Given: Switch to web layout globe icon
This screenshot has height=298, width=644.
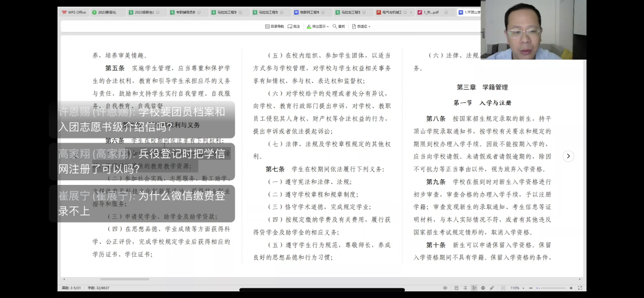Looking at the screenshot, I should pyautogui.click(x=483, y=288).
